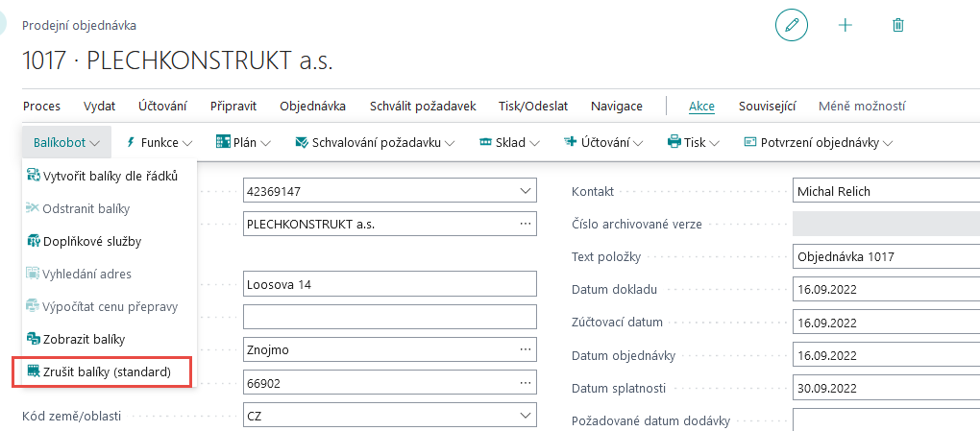Expand the Plán dropdown
This screenshot has width=980, height=431.
tap(265, 143)
